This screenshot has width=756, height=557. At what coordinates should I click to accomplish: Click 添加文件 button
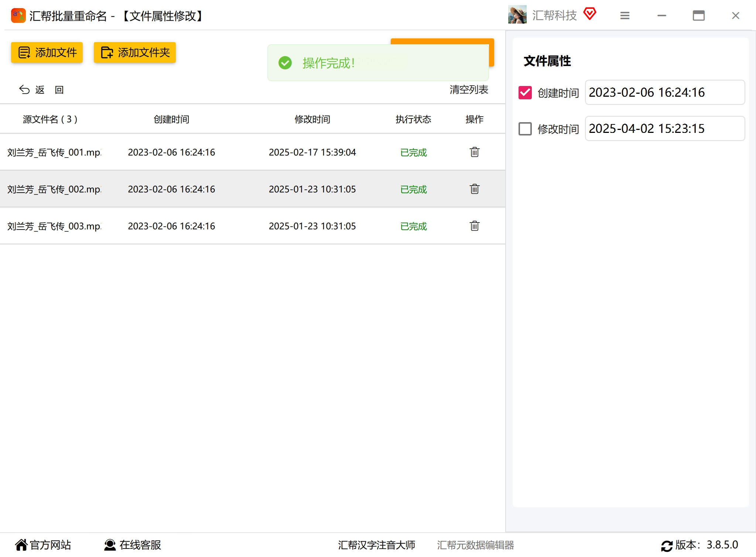(x=47, y=52)
